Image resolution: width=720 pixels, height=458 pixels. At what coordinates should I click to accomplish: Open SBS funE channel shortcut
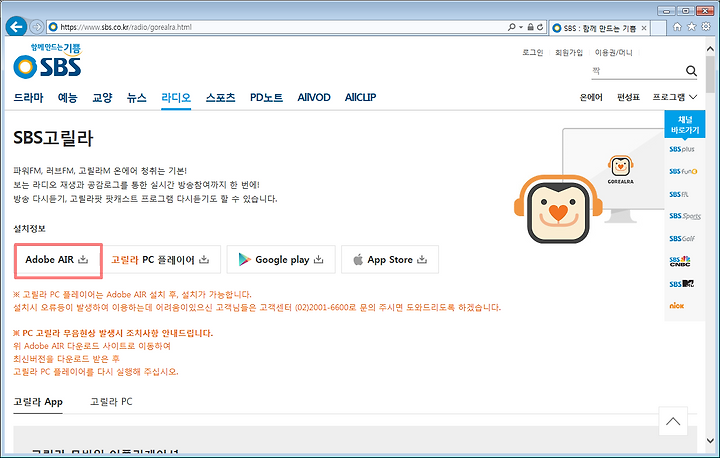683,171
